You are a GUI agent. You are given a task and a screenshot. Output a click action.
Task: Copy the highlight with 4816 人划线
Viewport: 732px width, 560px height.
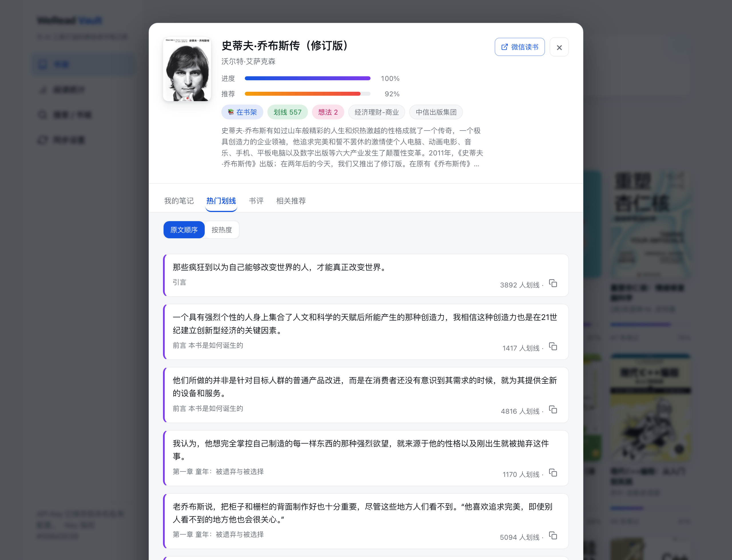click(553, 410)
